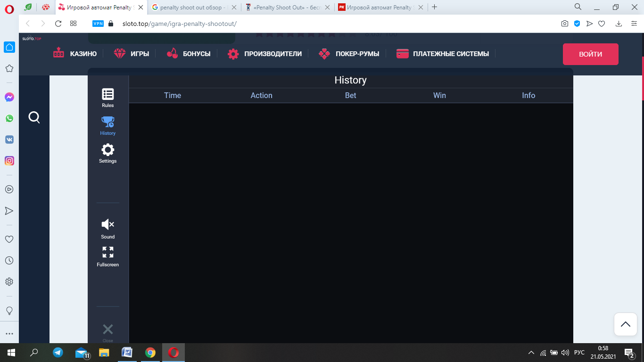Open sidebar lightbulb tips icon
Viewport: 644px width, 362px height.
coord(9,311)
